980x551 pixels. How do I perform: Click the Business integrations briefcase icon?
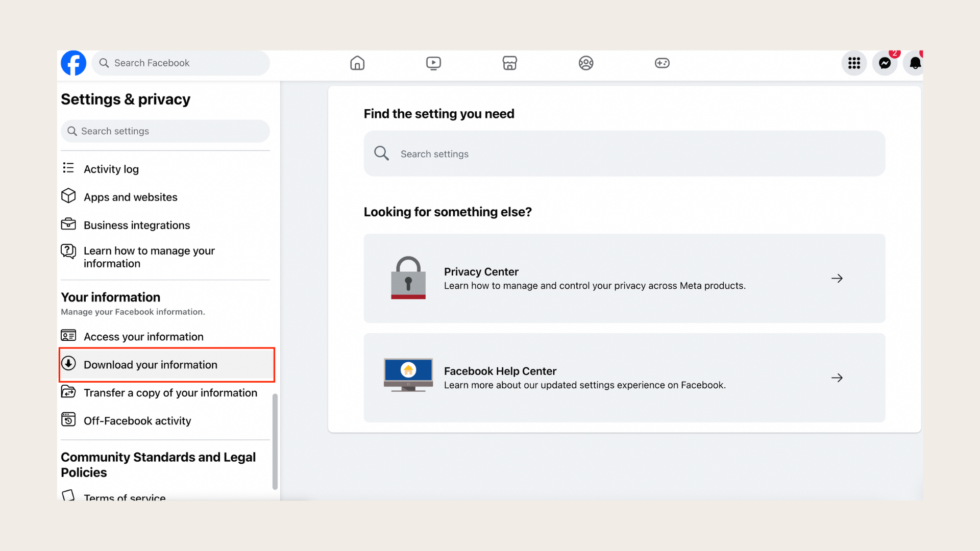point(68,224)
